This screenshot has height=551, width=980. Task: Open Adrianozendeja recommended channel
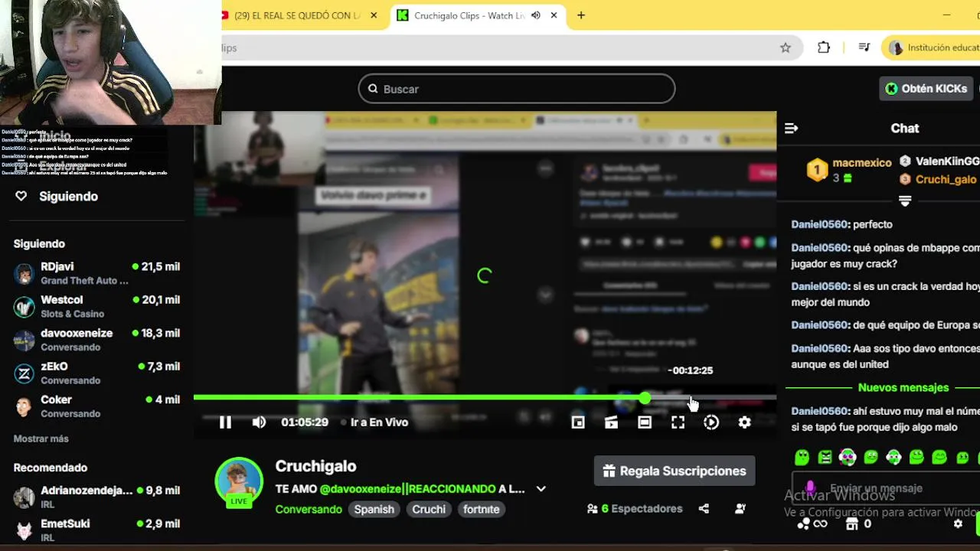click(96, 497)
